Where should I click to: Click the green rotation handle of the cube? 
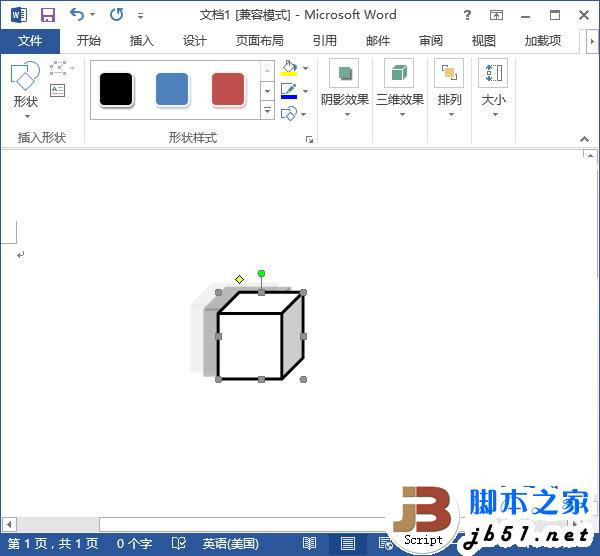tap(261, 274)
